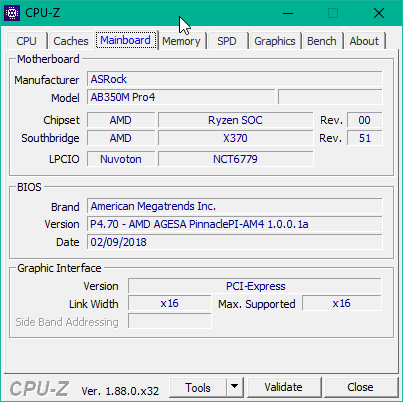This screenshot has width=403, height=402.
Task: Click the CPU-Z title bar text
Action: (42, 13)
